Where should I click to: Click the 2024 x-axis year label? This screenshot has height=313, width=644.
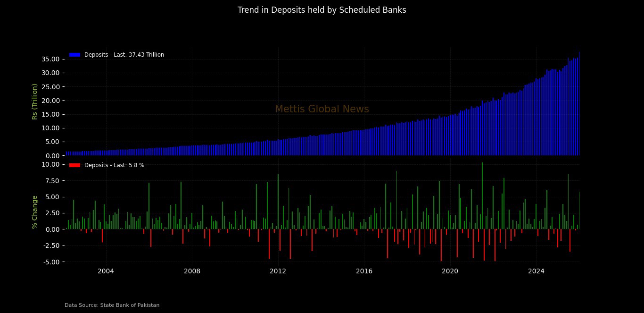536,271
